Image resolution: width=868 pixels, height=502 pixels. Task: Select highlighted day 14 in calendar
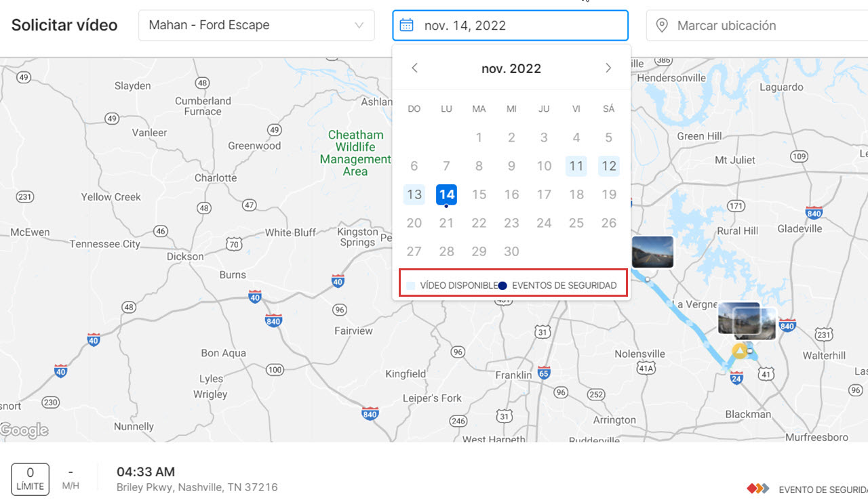(x=446, y=194)
